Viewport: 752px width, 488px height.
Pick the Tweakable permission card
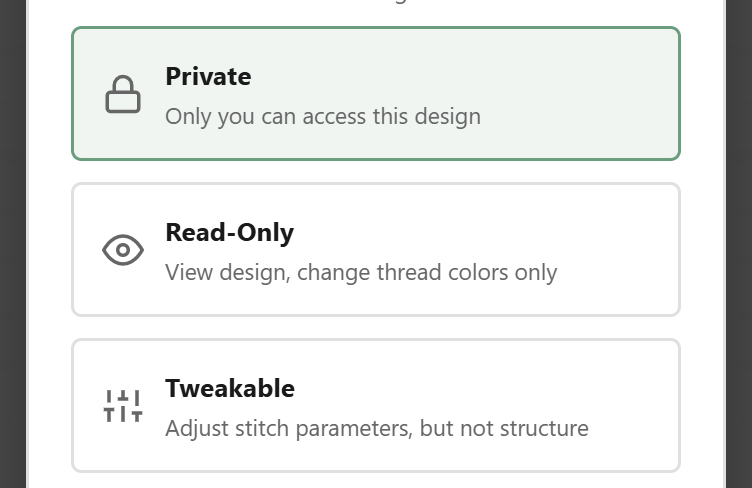click(x=375, y=405)
